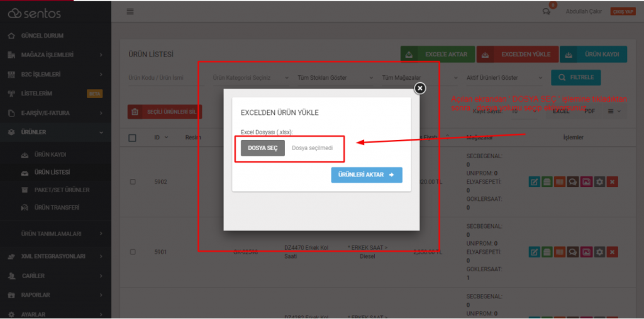This screenshot has width=644, height=319.
Task: Open the notification chat bubble icon
Action: [546, 11]
